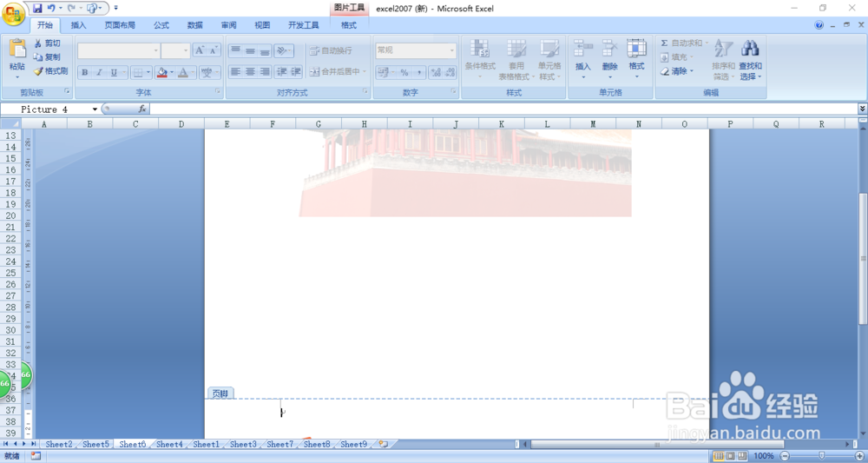Switch to the 公式 ribbon tab
The image size is (868, 463).
coord(161,25)
